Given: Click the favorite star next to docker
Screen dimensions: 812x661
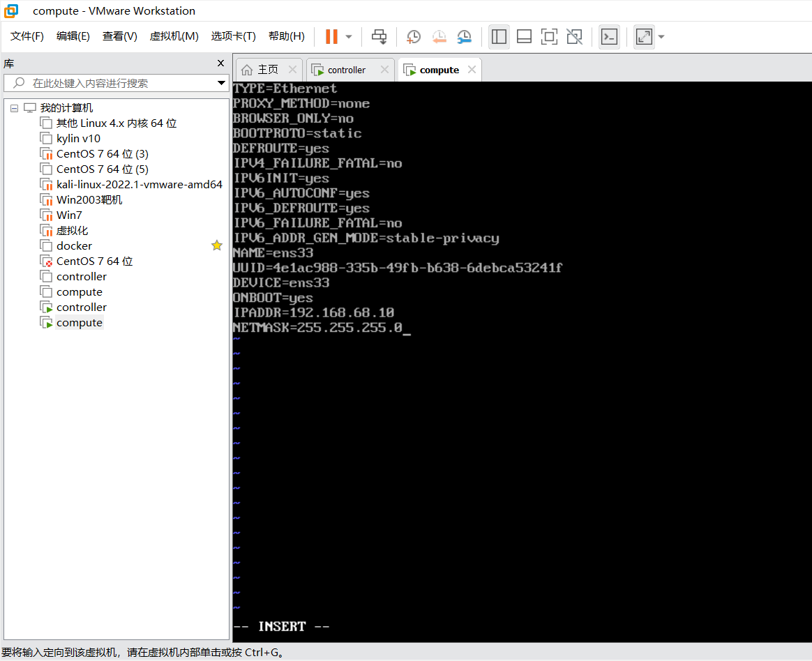Looking at the screenshot, I should (217, 245).
